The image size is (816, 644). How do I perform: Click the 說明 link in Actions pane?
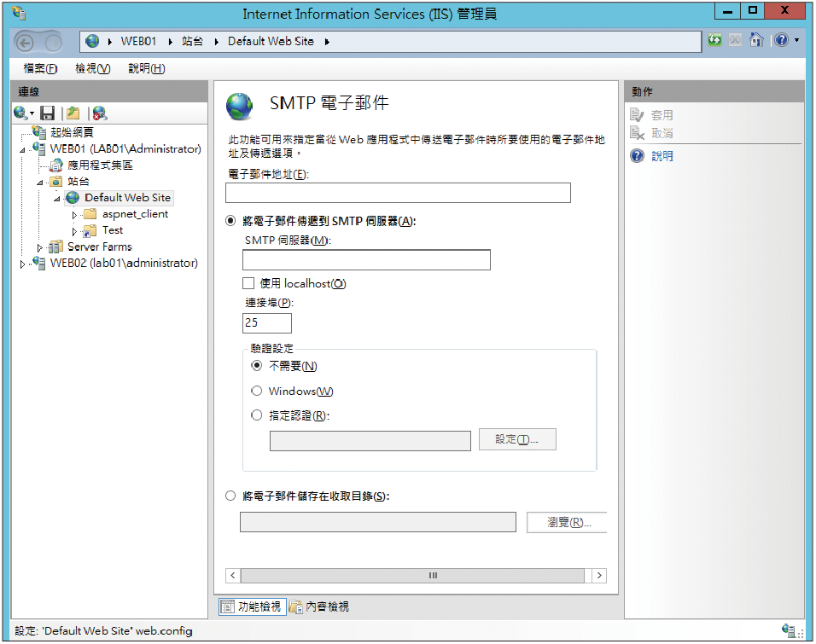[662, 156]
